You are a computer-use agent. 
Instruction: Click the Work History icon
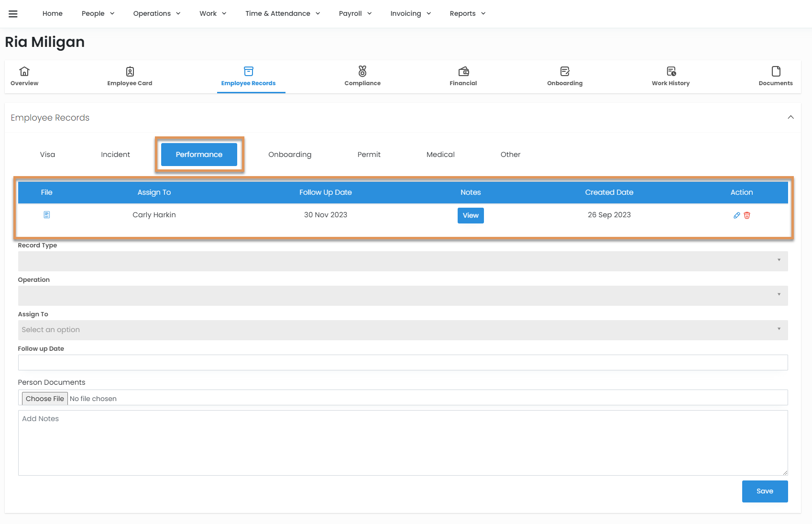(671, 71)
